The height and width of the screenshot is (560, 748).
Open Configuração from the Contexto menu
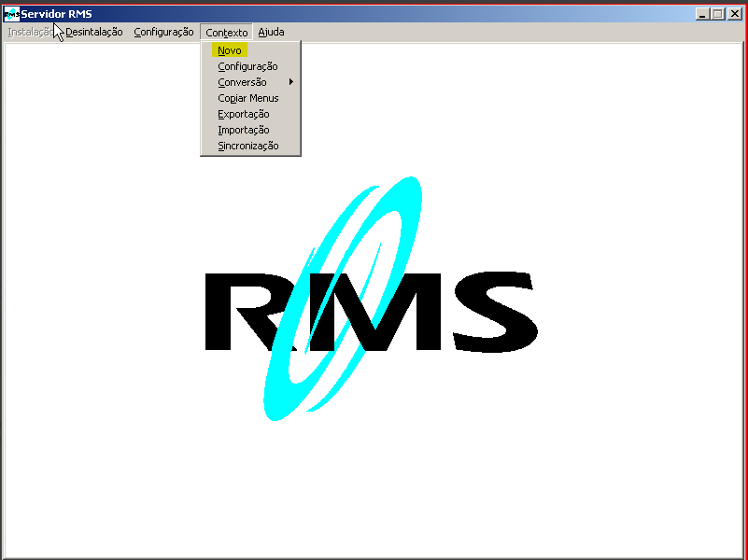click(x=247, y=66)
